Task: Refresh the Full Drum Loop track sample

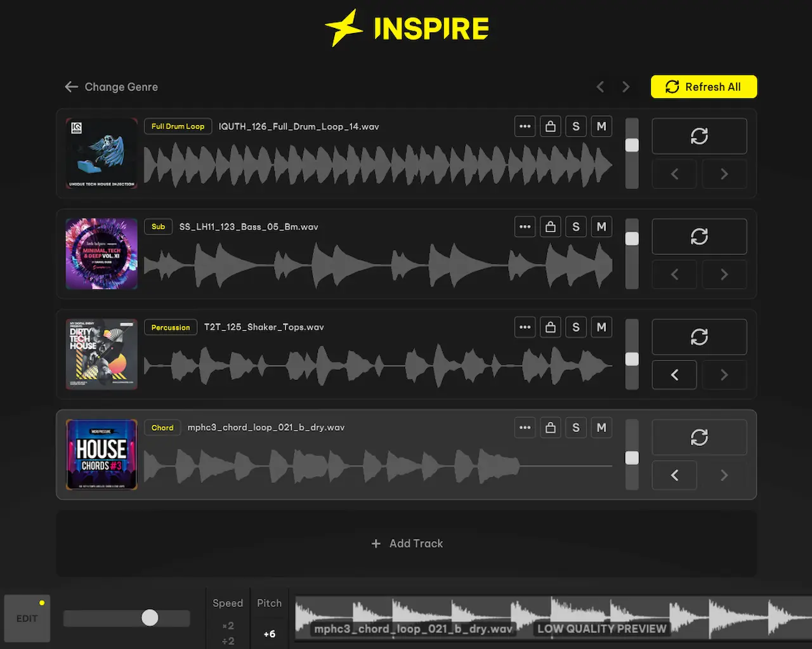Action: coord(699,136)
